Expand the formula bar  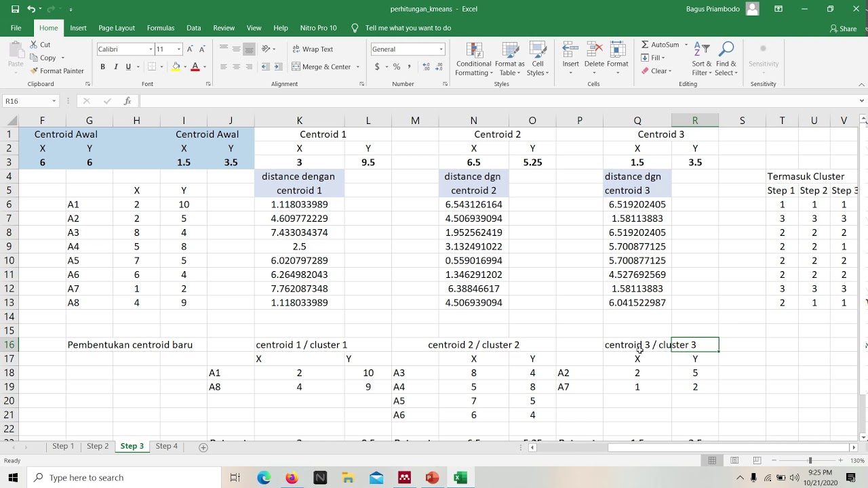(862, 101)
